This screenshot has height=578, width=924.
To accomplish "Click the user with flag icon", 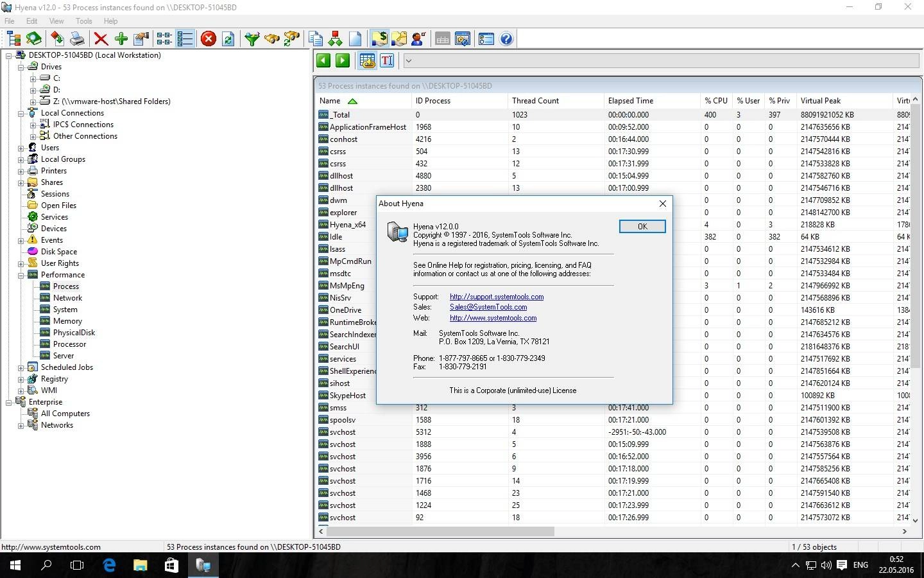I will (419, 39).
